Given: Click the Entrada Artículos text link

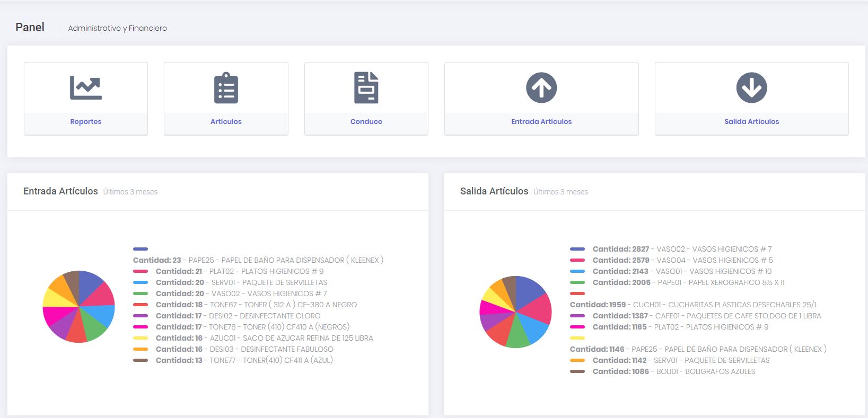Looking at the screenshot, I should coord(541,121).
